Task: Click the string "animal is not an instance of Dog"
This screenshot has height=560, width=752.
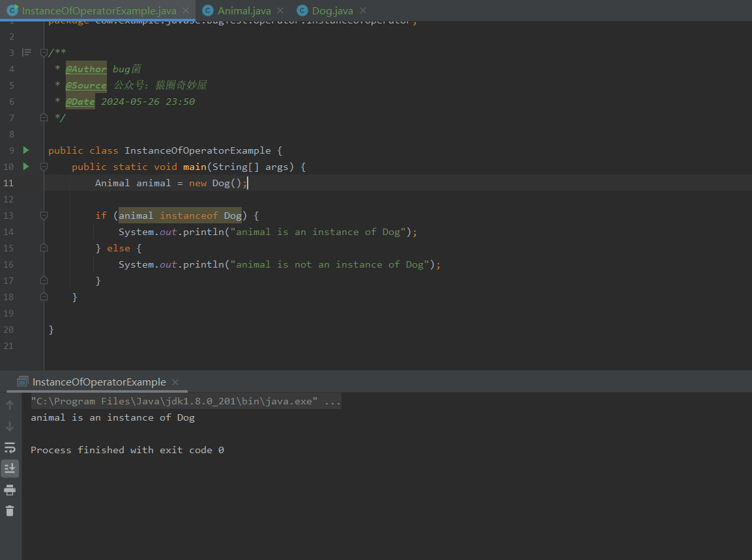Action: point(330,264)
